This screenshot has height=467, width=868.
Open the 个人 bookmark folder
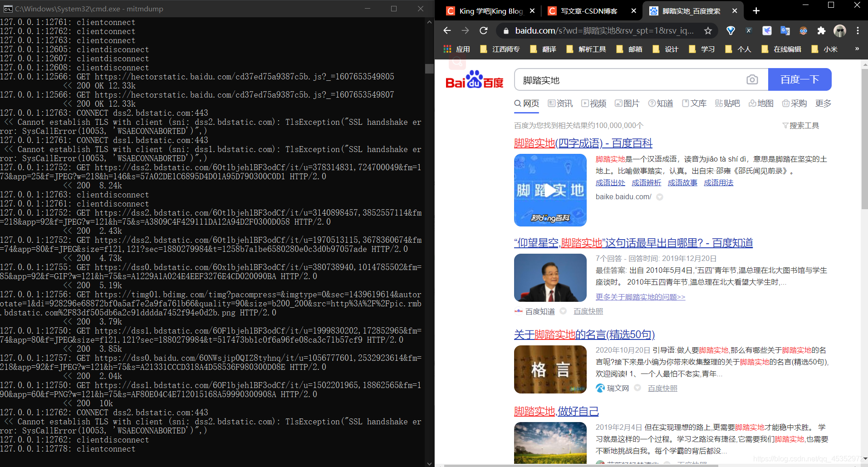[738, 49]
